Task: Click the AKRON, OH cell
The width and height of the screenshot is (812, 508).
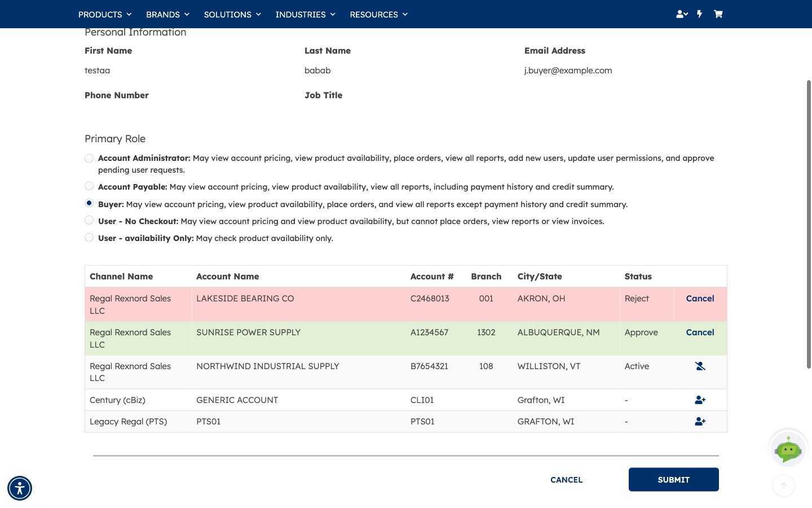Action: tap(541, 299)
